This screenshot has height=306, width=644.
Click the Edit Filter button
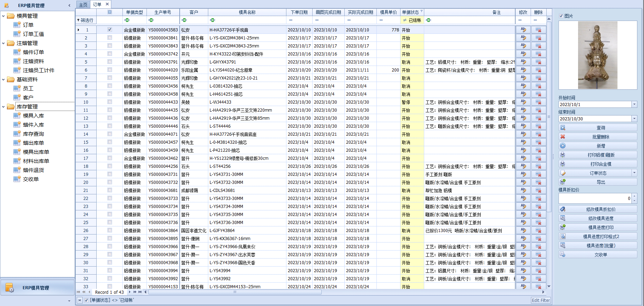[x=540, y=300]
